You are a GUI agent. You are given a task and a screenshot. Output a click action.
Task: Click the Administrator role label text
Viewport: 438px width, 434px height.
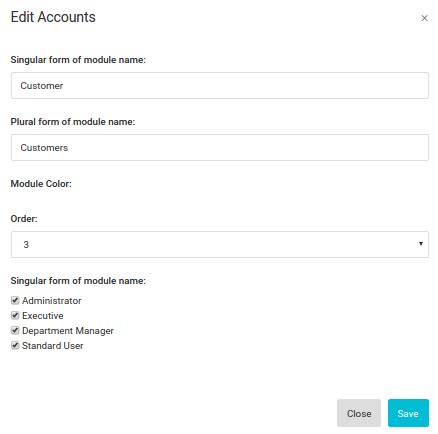tap(52, 301)
